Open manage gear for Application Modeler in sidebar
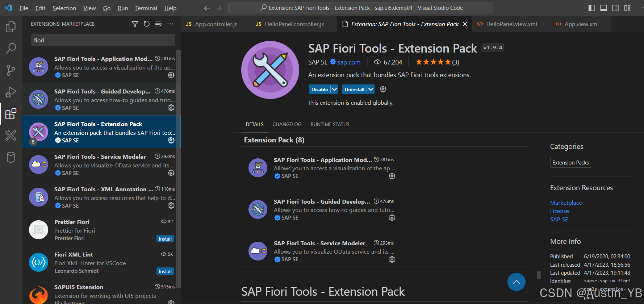 171,75
